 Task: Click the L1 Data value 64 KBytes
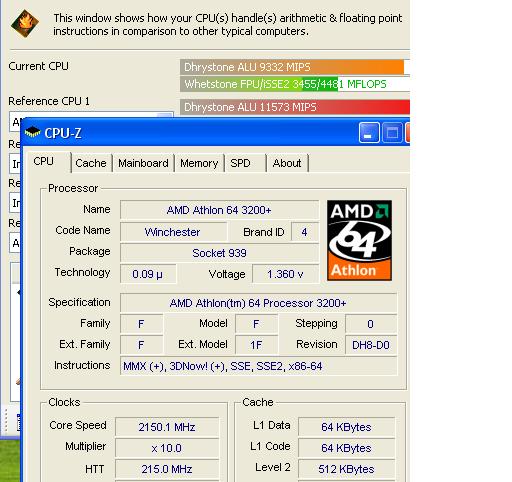tap(346, 427)
